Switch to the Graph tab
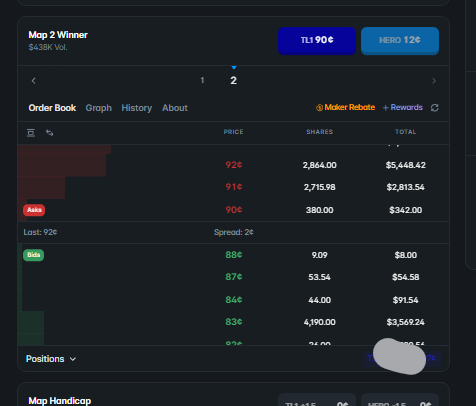The image size is (476, 406). pos(99,108)
